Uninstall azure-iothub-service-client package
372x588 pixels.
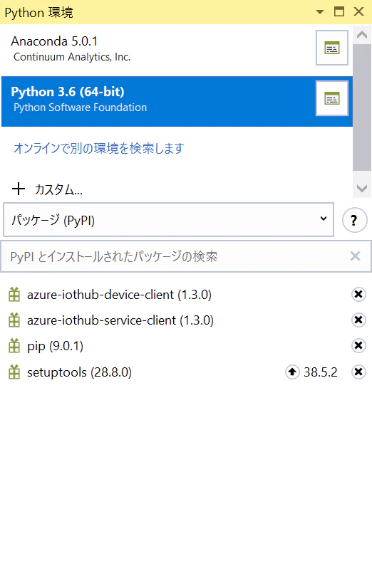click(x=358, y=320)
